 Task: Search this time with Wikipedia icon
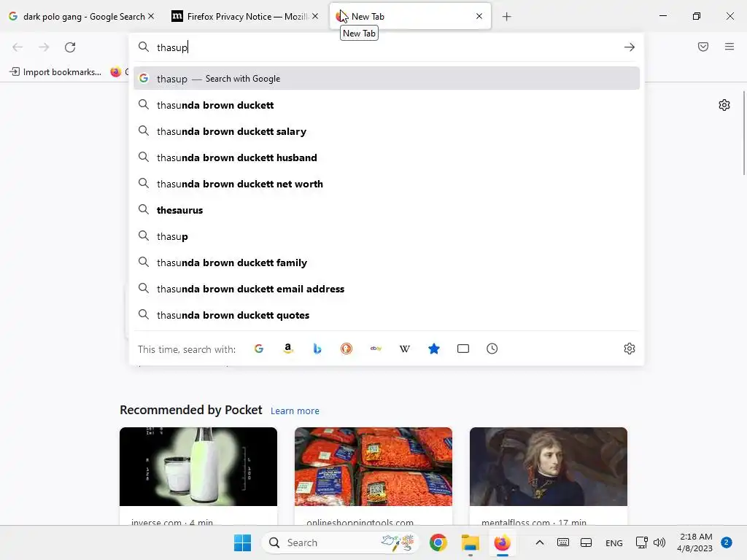point(404,349)
